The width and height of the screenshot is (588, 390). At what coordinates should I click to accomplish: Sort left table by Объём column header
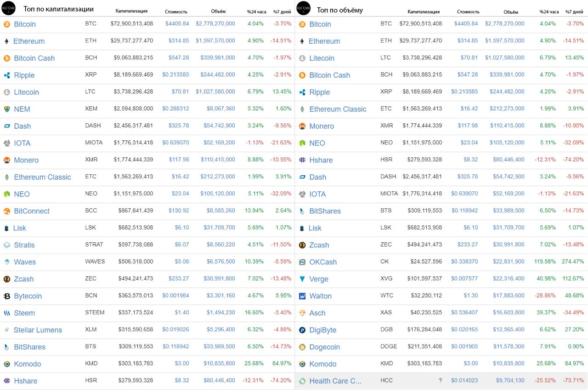pos(219,11)
